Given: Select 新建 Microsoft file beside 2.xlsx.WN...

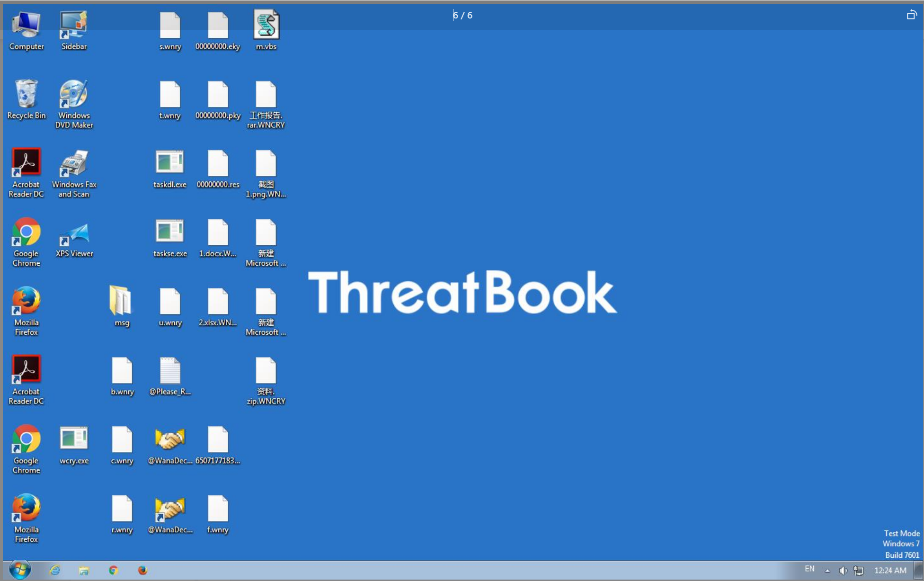Looking at the screenshot, I should point(266,312).
